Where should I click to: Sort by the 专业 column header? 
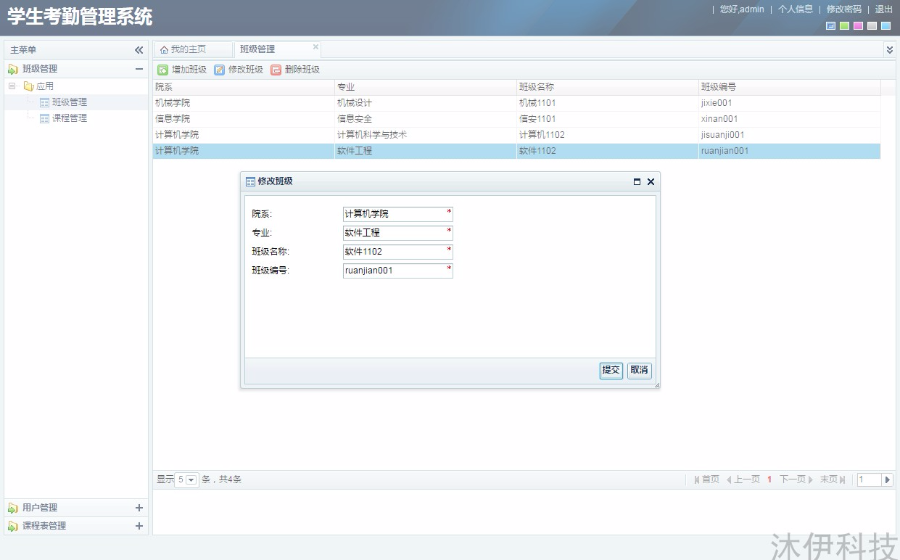pos(425,87)
